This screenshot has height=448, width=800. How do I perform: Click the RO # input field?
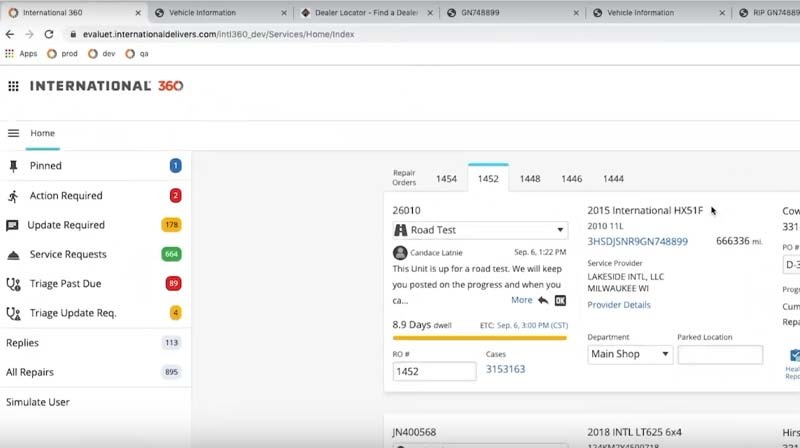click(x=434, y=371)
